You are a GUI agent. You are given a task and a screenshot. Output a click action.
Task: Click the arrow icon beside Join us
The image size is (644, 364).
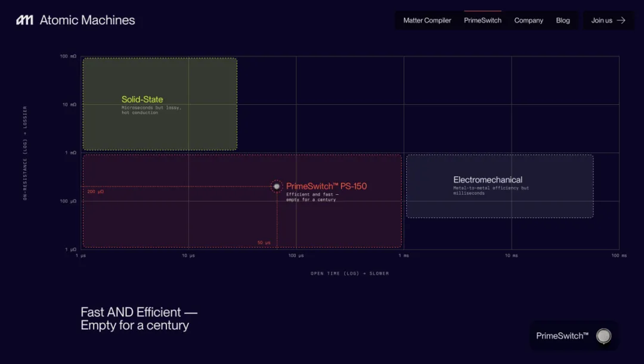[x=621, y=20]
